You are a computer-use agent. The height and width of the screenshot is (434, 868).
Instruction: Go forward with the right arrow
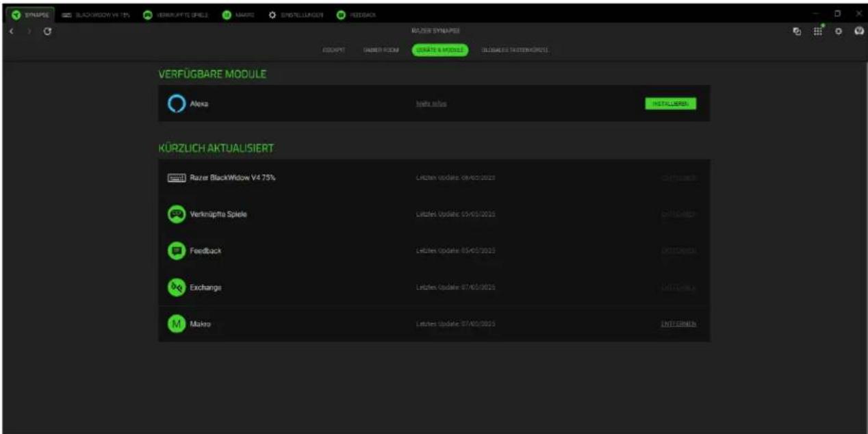pos(29,32)
